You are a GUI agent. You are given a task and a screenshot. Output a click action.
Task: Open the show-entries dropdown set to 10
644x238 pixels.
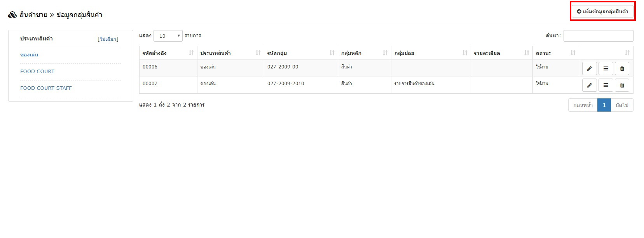[x=168, y=36]
